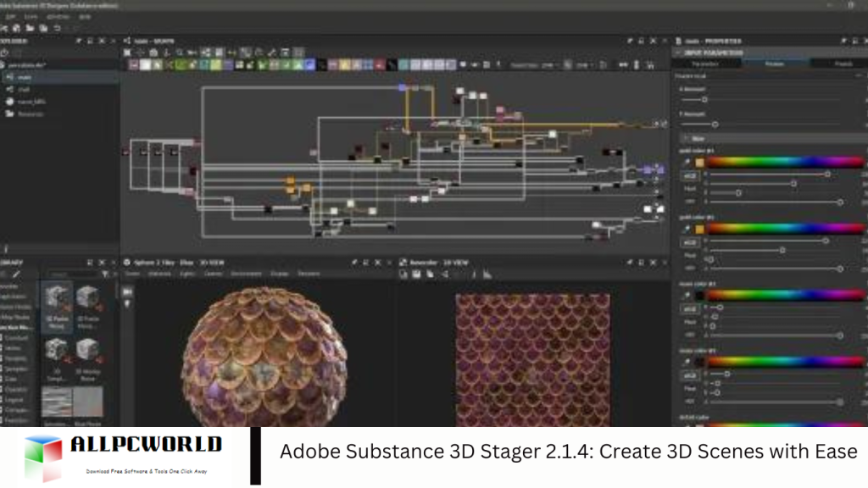Toggle sRGB for scale color #2
This screenshot has width=868, height=488.
(690, 375)
